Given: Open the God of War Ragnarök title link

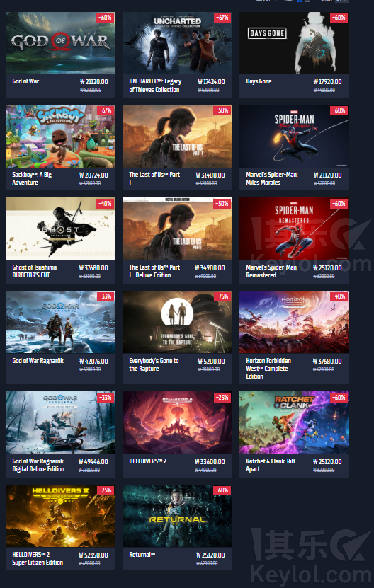Looking at the screenshot, I should pyautogui.click(x=38, y=361).
